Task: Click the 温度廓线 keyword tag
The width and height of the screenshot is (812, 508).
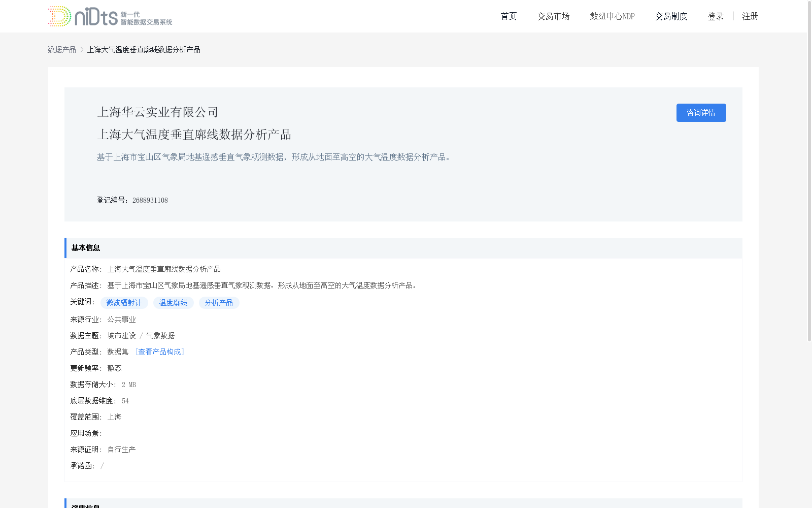Action: pyautogui.click(x=173, y=303)
